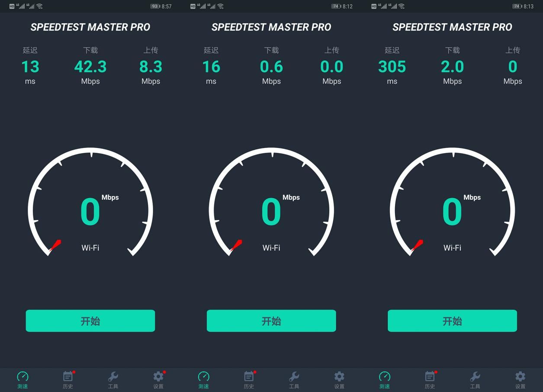This screenshot has height=392, width=543.
Task: Tap the HD status icon on the 8:12 screen
Action: 193,6
